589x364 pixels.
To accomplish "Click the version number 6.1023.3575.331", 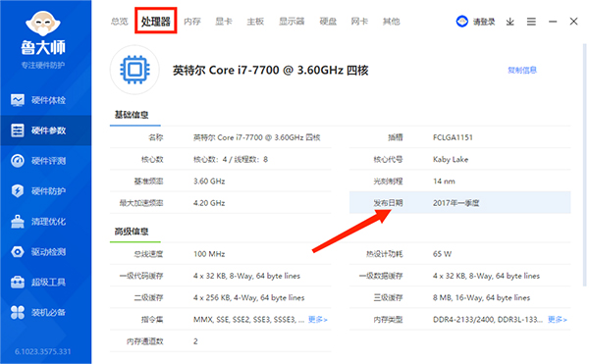I will click(43, 351).
